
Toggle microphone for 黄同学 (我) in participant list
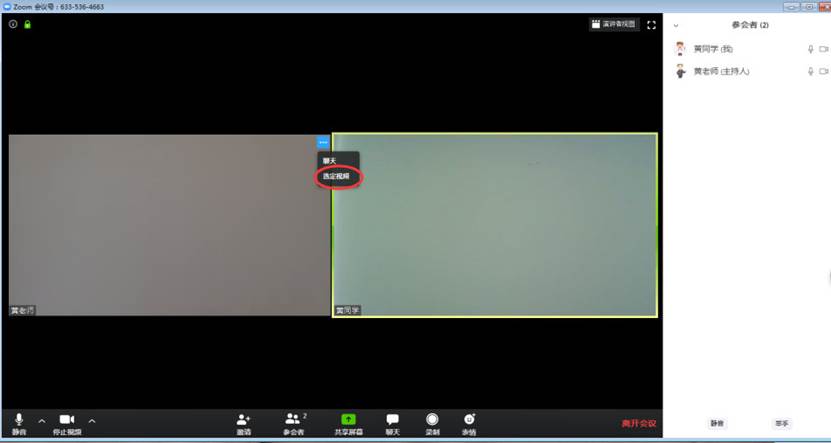811,49
